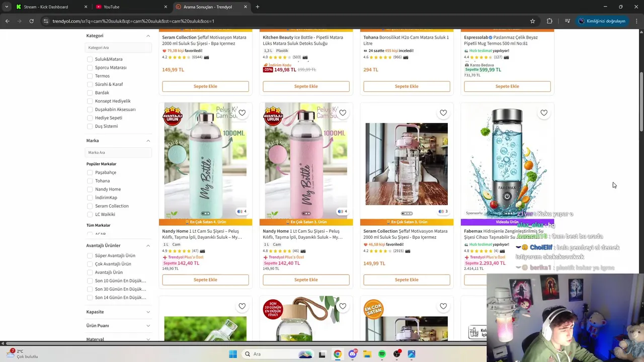
Task: Open the Fabemax hydrogen bottle image
Action: 507,161
